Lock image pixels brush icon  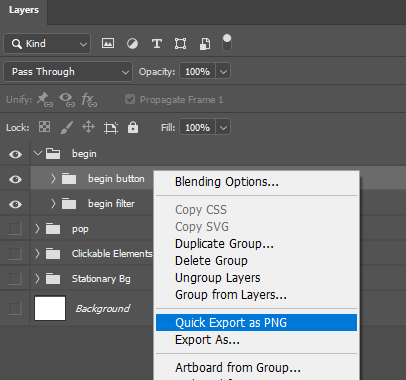tap(66, 127)
